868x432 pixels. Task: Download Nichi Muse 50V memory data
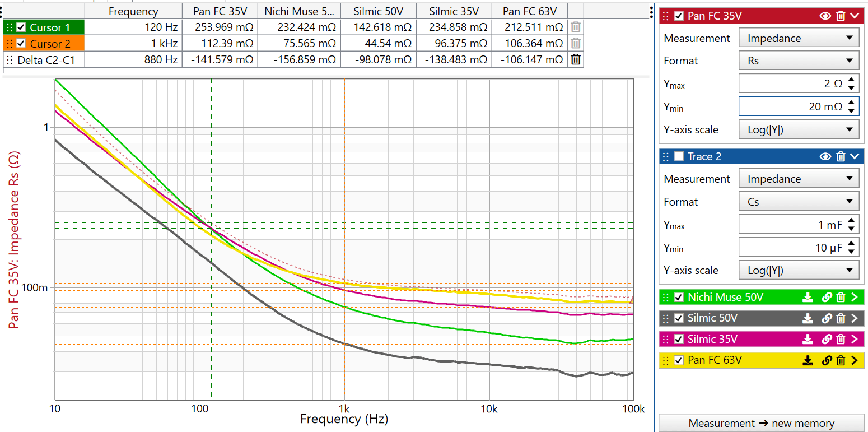pos(808,297)
